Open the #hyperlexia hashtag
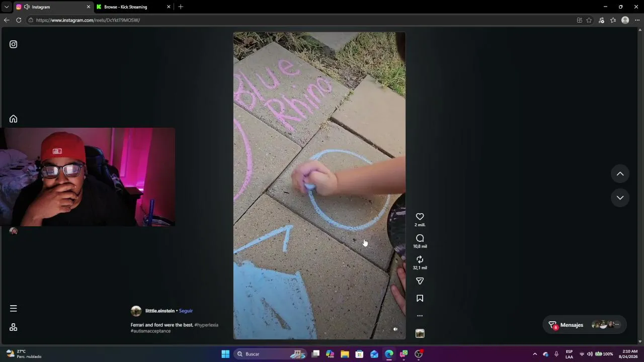644x362 pixels. 206,325
